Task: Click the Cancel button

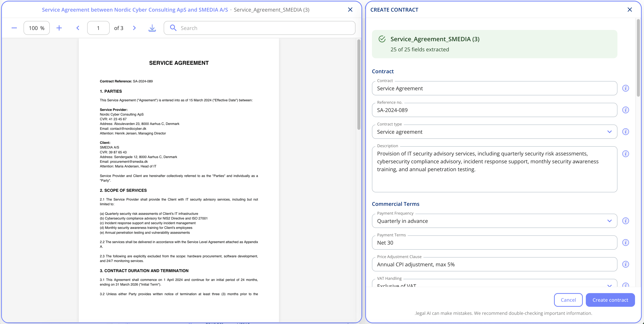Action: 568,300
